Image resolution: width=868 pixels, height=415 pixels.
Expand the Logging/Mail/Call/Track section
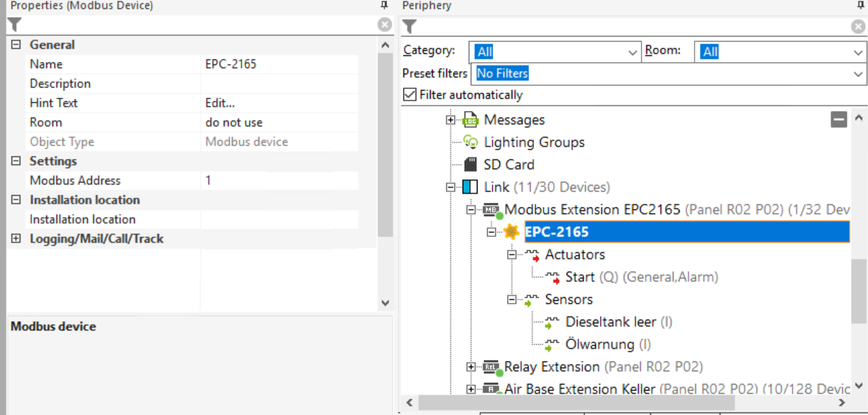16,239
